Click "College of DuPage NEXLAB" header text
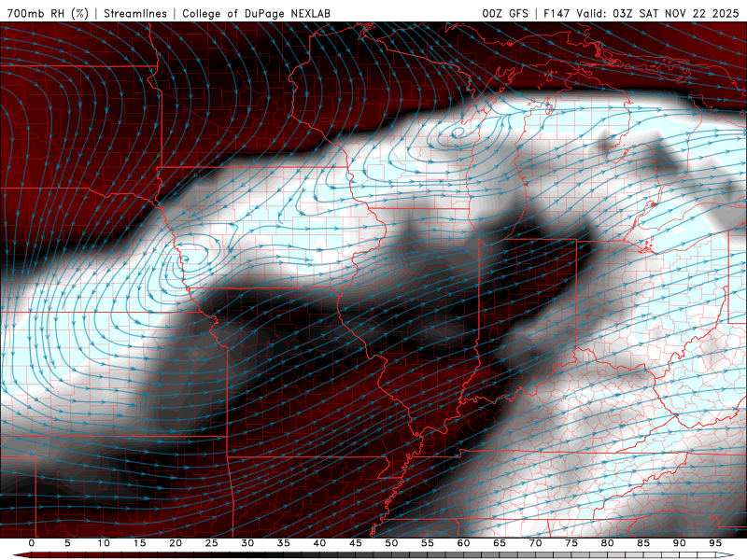The width and height of the screenshot is (747, 560). (x=256, y=13)
